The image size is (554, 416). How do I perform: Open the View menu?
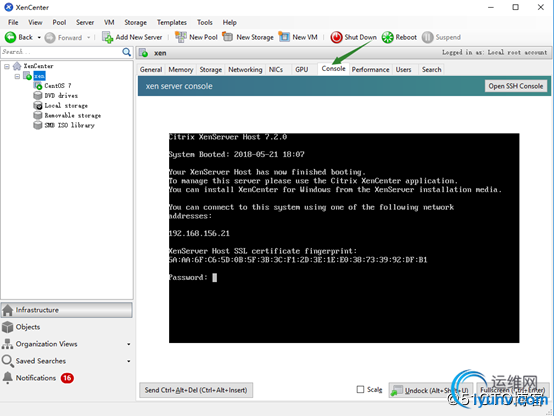(x=35, y=23)
